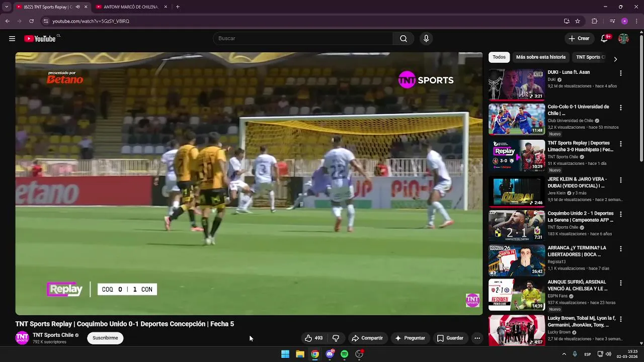Close the TNT Sports Replay tab

[86, 7]
